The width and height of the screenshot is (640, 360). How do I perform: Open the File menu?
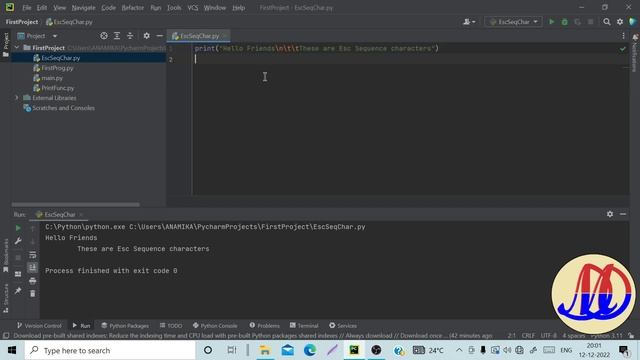27,7
